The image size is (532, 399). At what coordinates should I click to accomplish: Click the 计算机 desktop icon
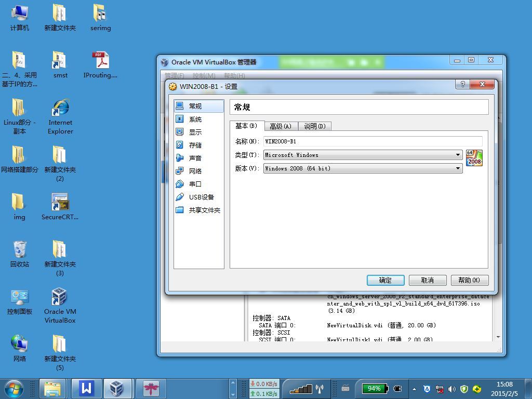tap(19, 18)
